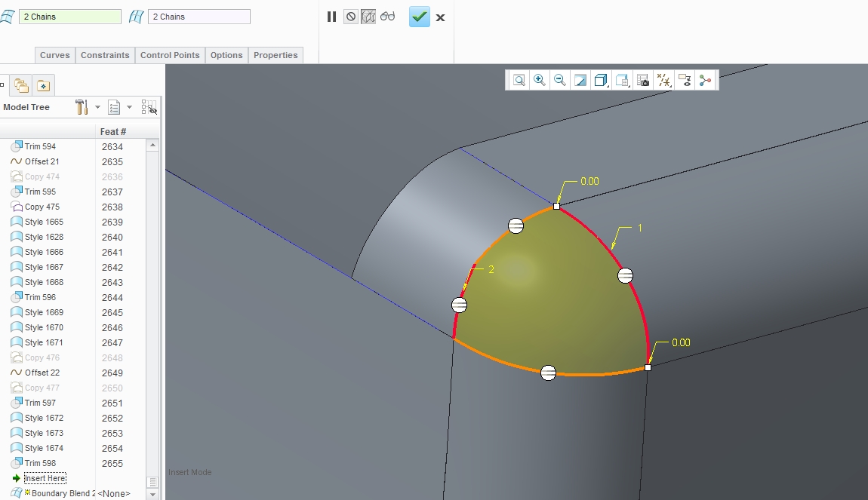This screenshot has width=868, height=500.
Task: Select Style 1668 in the model tree
Action: pyautogui.click(x=45, y=282)
